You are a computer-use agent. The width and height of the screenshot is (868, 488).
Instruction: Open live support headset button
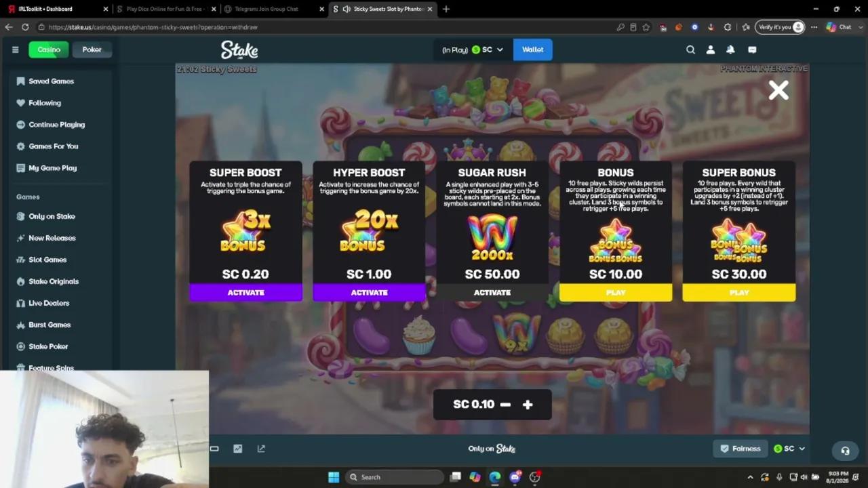(845, 451)
